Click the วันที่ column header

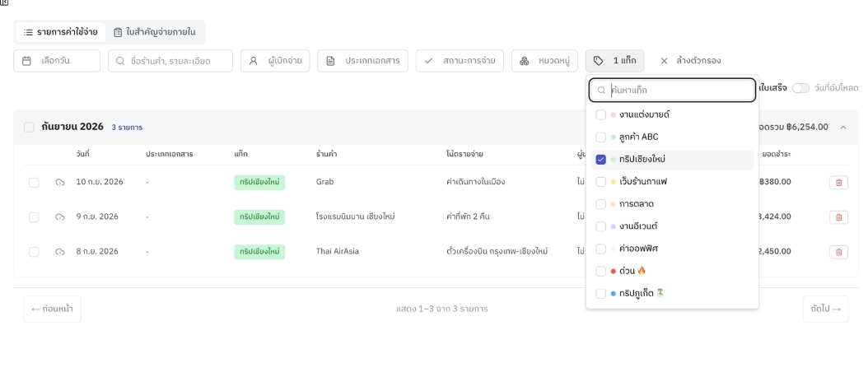pyautogui.click(x=83, y=154)
